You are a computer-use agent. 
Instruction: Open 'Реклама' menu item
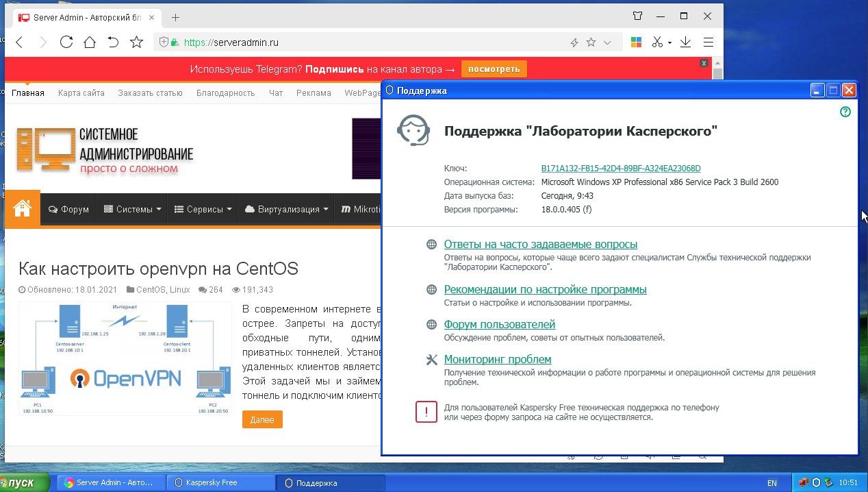pos(314,93)
